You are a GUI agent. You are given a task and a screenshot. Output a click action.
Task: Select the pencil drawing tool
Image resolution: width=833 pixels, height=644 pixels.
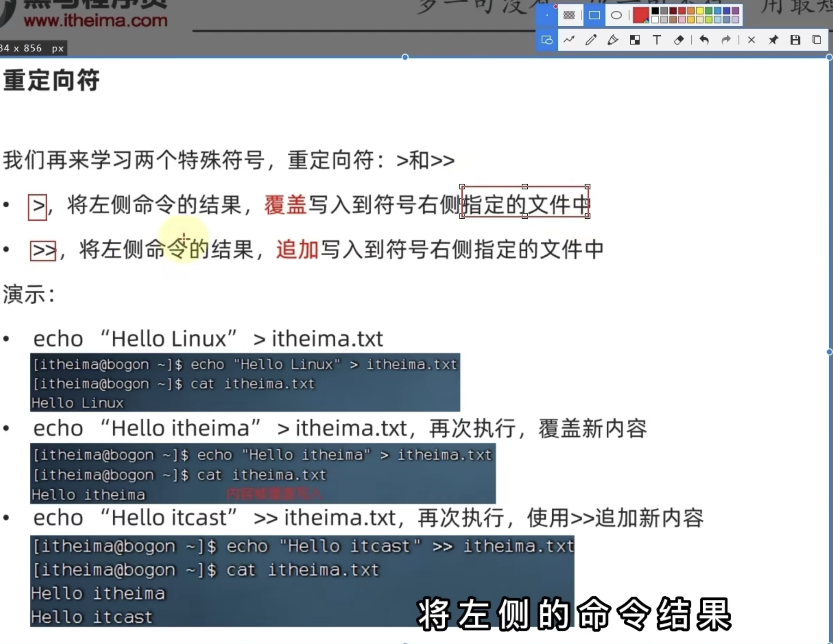tap(591, 40)
